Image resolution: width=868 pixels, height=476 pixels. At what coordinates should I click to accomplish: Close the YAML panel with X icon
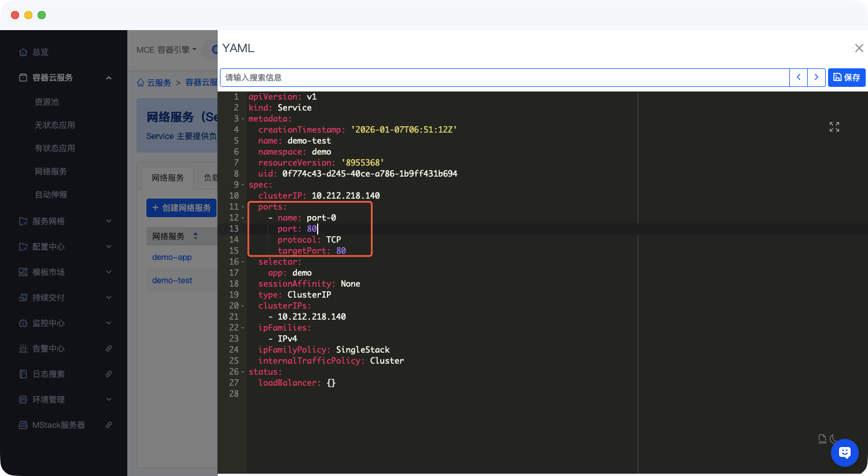point(859,48)
